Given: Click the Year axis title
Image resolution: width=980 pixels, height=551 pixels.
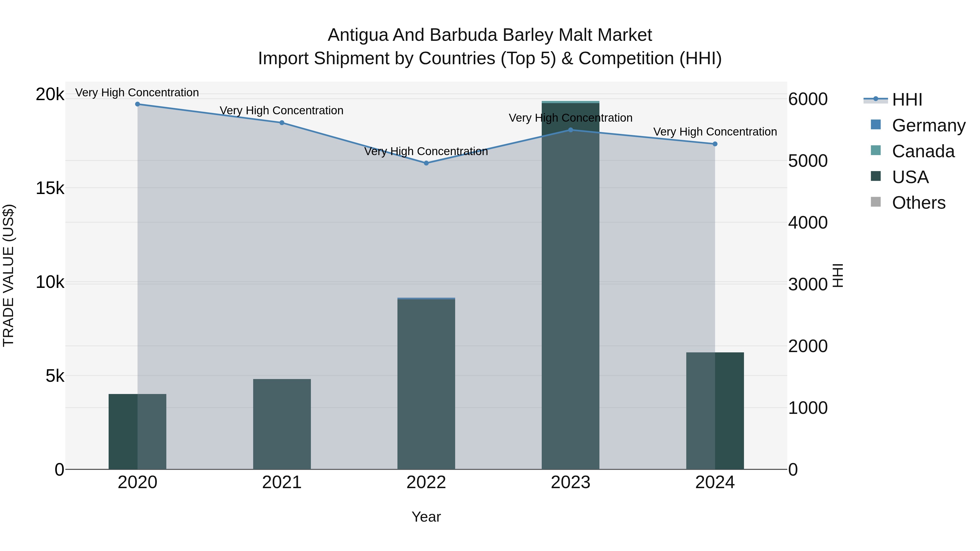Looking at the screenshot, I should (x=426, y=517).
